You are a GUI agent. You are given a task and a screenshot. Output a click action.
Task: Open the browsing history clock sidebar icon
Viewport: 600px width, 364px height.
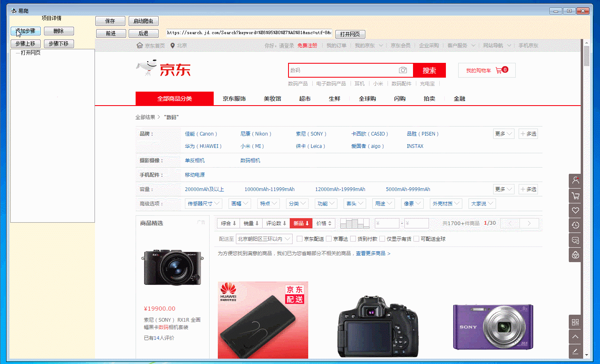pyautogui.click(x=575, y=225)
